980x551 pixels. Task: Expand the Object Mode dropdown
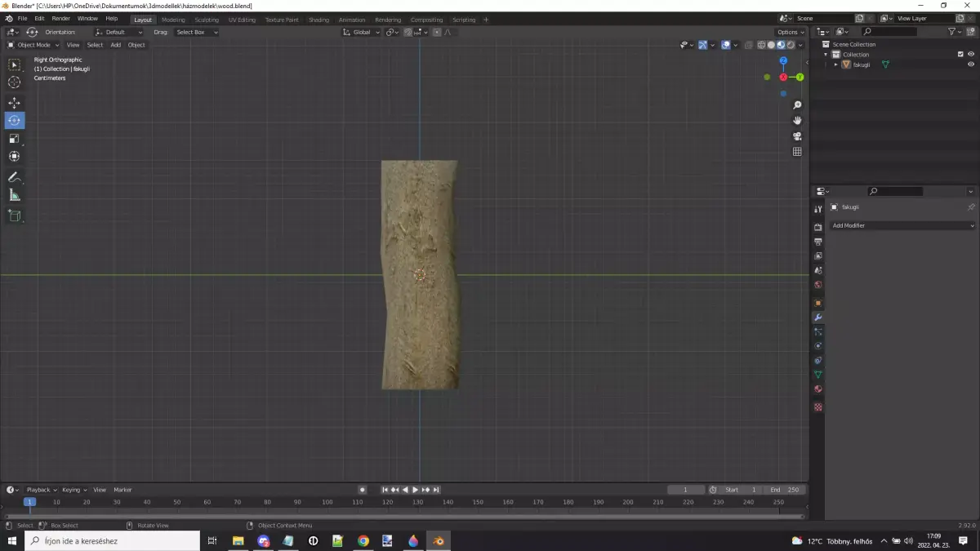pyautogui.click(x=33, y=45)
